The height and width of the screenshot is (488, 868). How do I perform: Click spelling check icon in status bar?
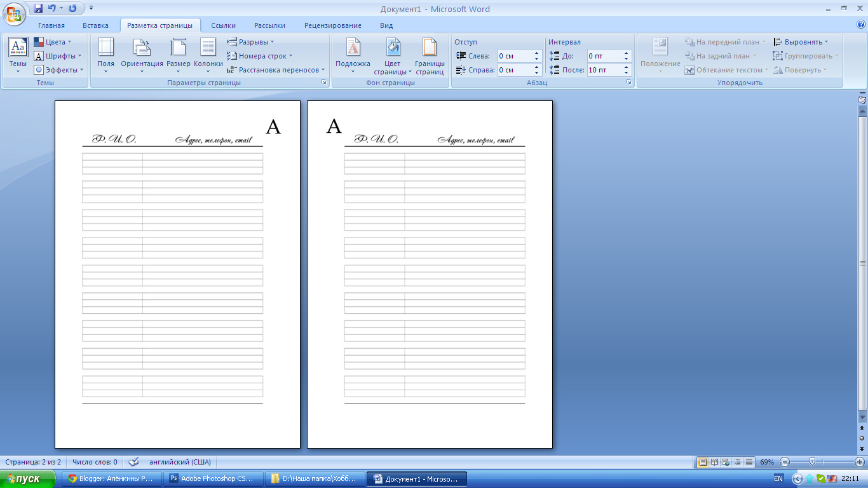click(133, 462)
